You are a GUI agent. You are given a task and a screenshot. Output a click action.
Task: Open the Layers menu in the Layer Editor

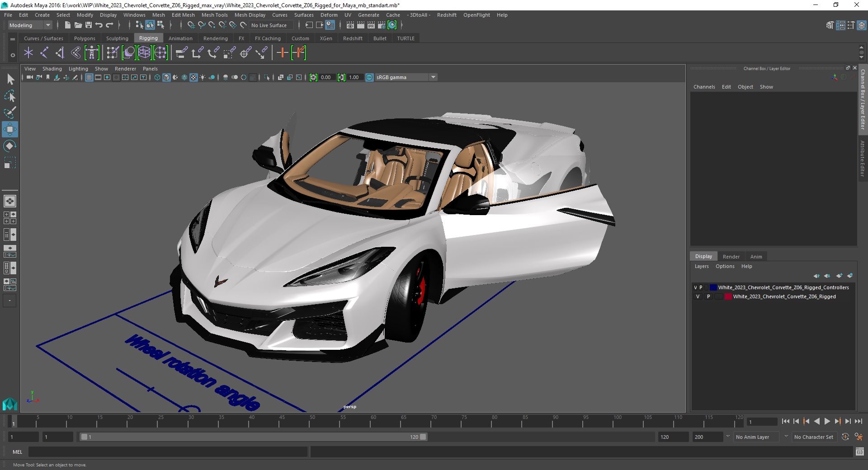pos(702,267)
